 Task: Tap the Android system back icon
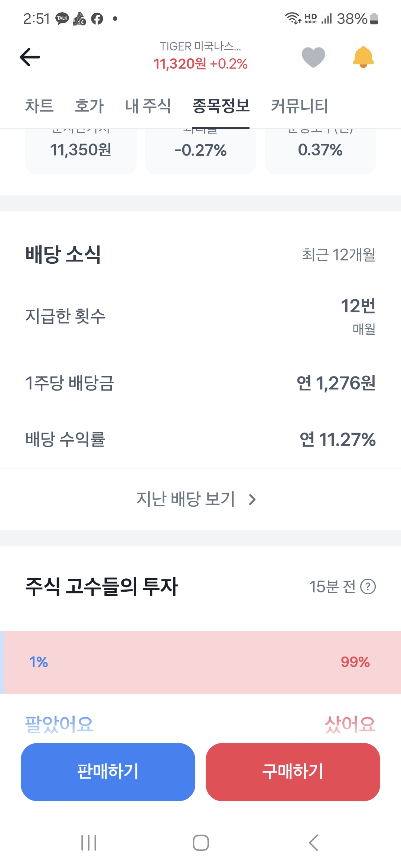tap(313, 843)
